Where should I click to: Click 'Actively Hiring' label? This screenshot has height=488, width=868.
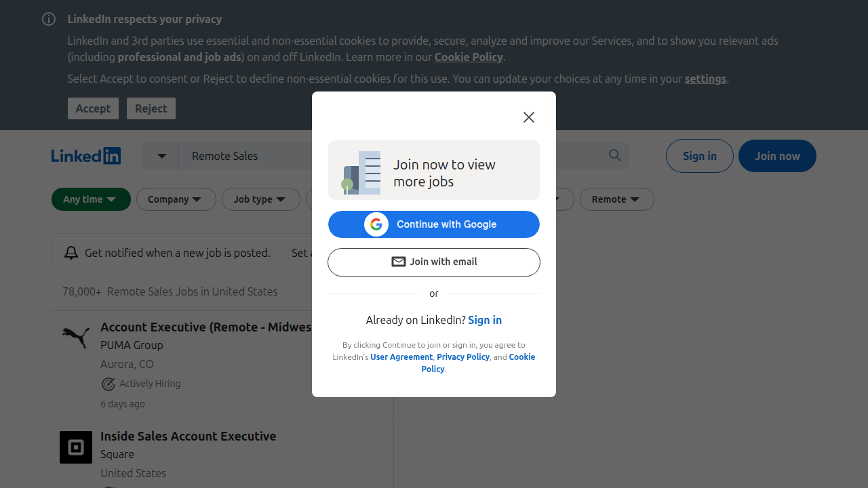[150, 384]
